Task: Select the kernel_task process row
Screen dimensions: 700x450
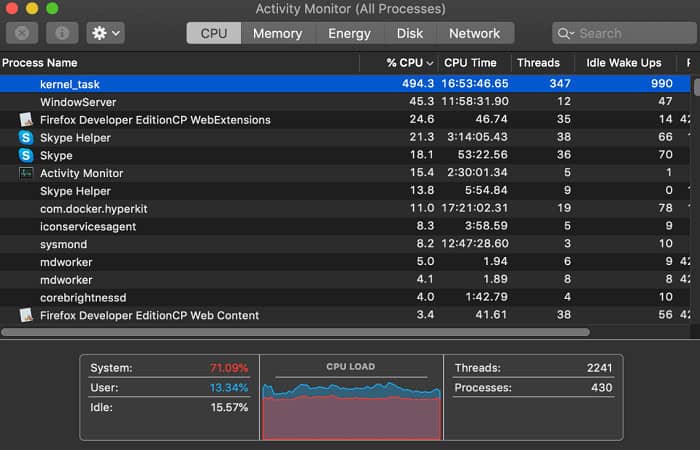Action: 345,84
